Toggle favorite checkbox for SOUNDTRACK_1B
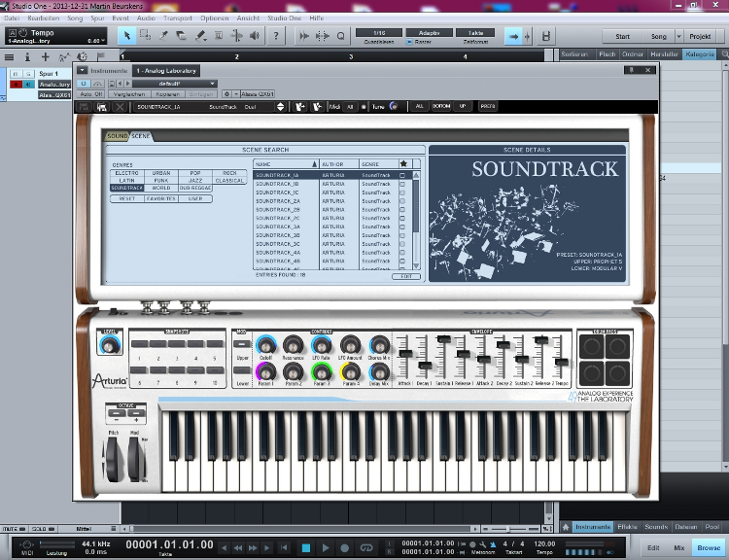Viewport: 729px width, 560px height. click(402, 184)
